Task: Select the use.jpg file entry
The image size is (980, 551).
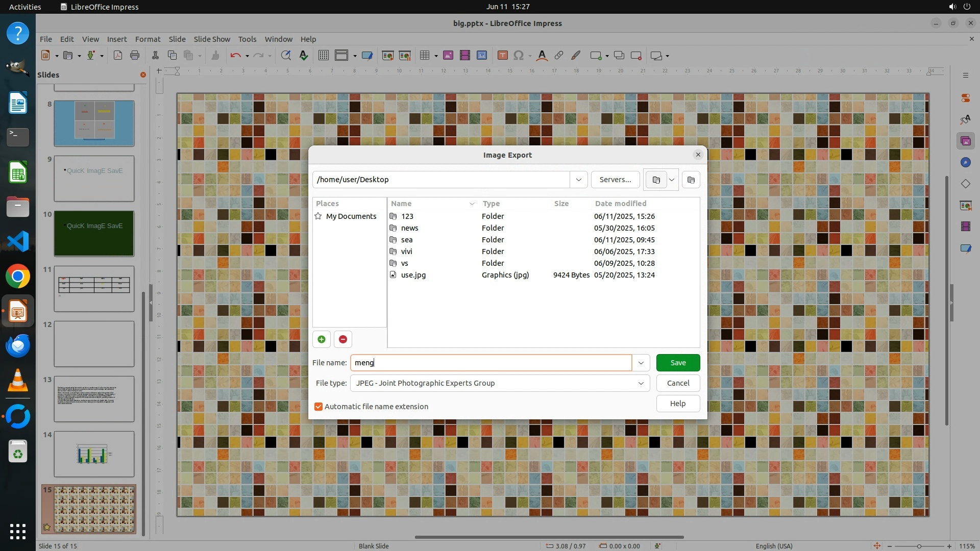Action: (x=413, y=275)
